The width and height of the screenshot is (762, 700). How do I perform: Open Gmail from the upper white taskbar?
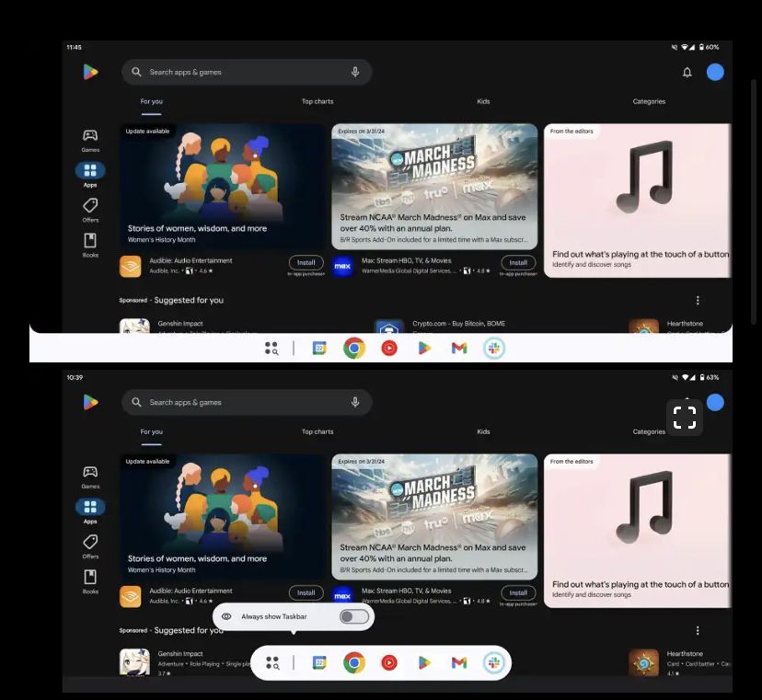coord(459,348)
